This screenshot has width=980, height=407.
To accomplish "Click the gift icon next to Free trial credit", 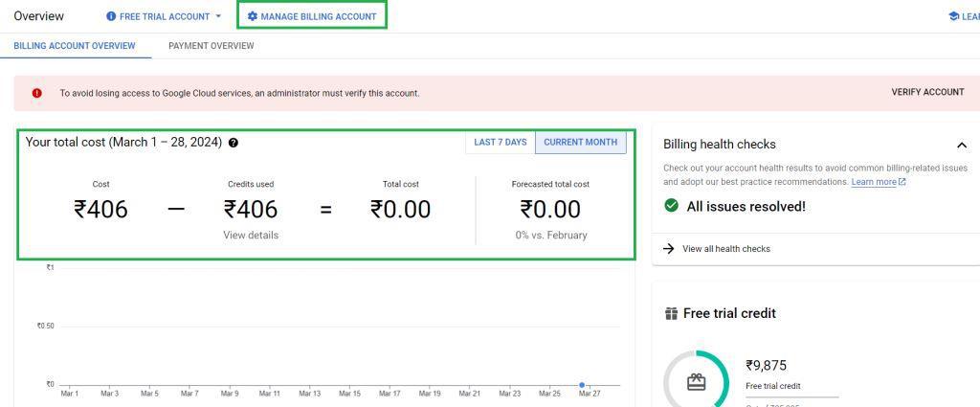I will coord(671,313).
